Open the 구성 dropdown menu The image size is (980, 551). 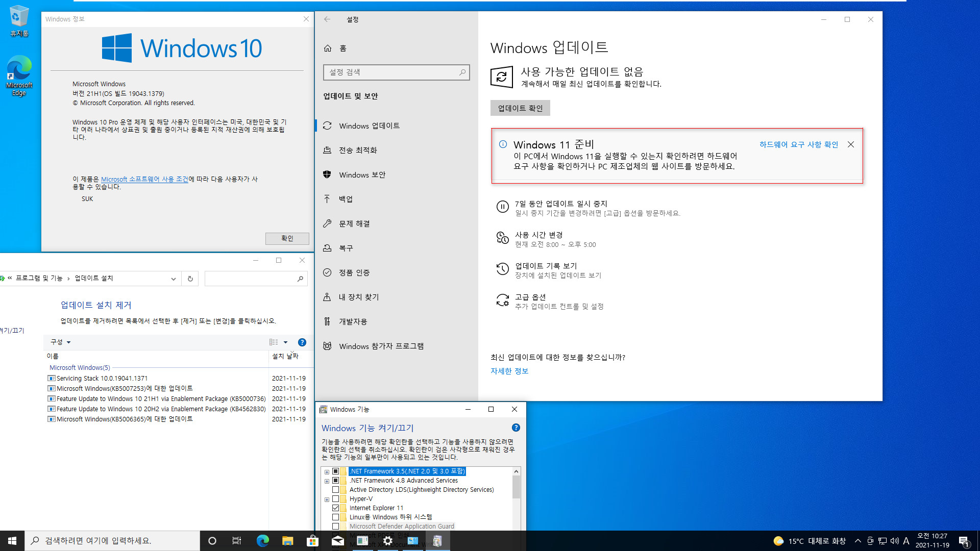tap(60, 342)
